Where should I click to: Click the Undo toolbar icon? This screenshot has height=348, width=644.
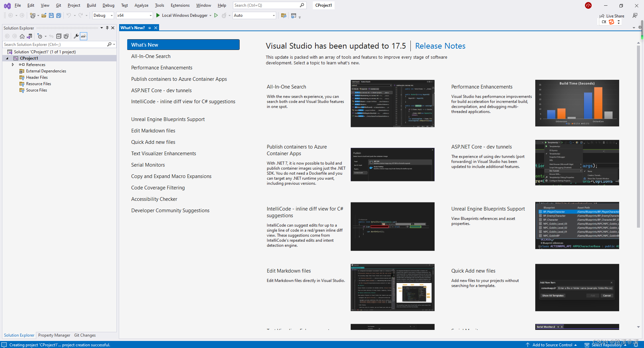pos(68,15)
